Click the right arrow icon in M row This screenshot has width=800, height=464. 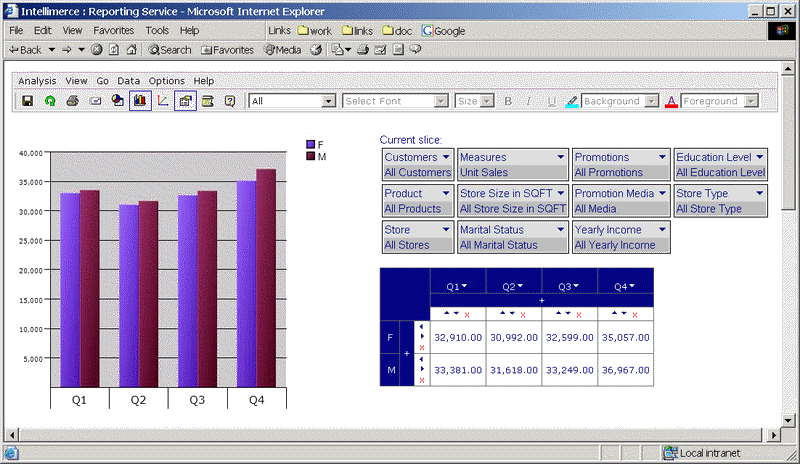pyautogui.click(x=422, y=369)
